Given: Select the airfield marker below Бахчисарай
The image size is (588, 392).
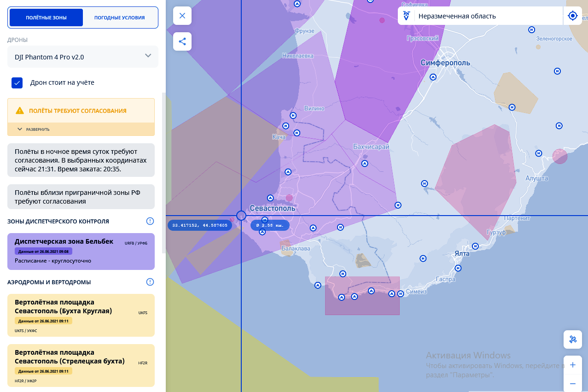Looking at the screenshot, I should tap(365, 163).
